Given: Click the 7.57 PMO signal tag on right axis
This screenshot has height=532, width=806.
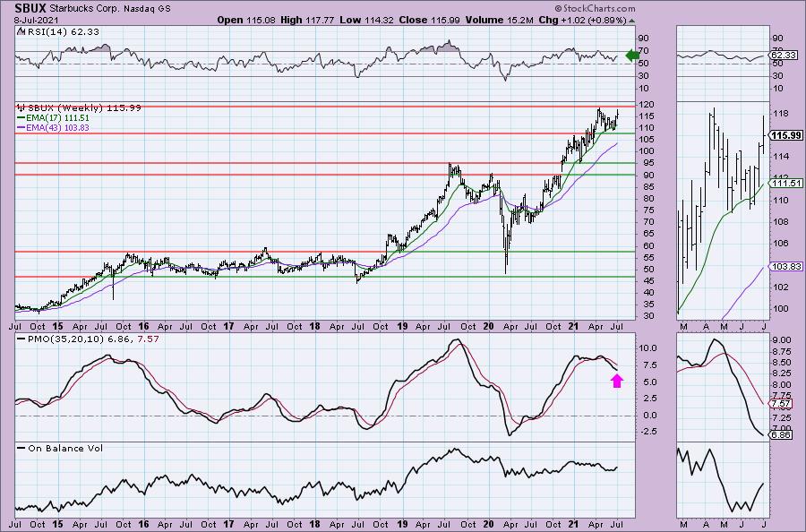Looking at the screenshot, I should click(x=781, y=404).
